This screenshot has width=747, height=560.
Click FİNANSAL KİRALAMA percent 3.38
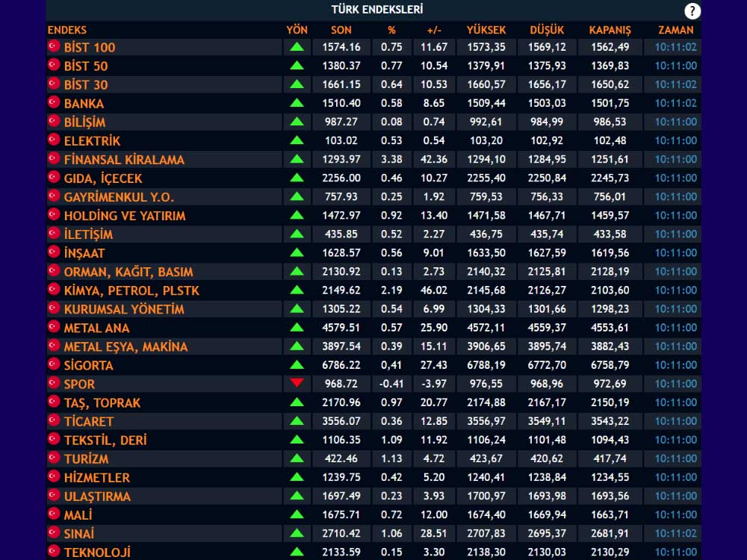pyautogui.click(x=391, y=159)
